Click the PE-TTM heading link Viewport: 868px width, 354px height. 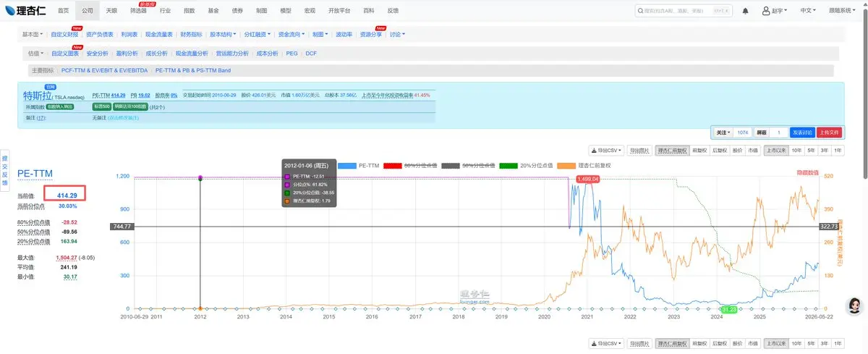coord(35,174)
